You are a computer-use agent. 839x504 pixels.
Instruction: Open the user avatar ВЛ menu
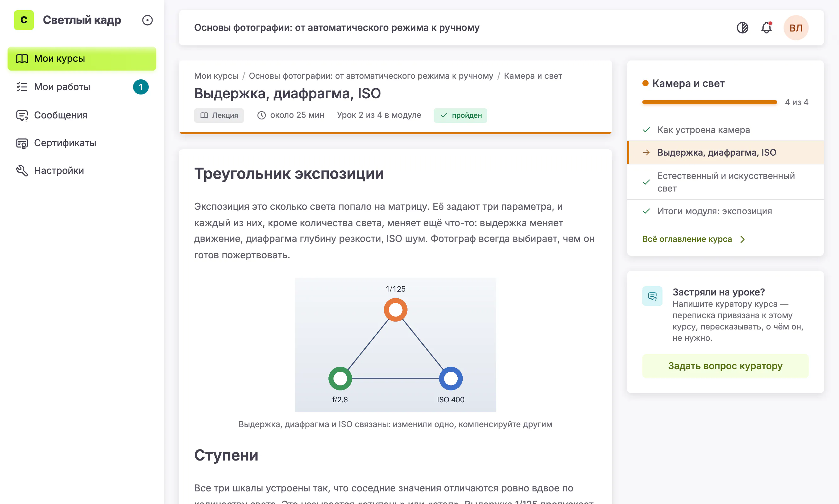click(796, 27)
